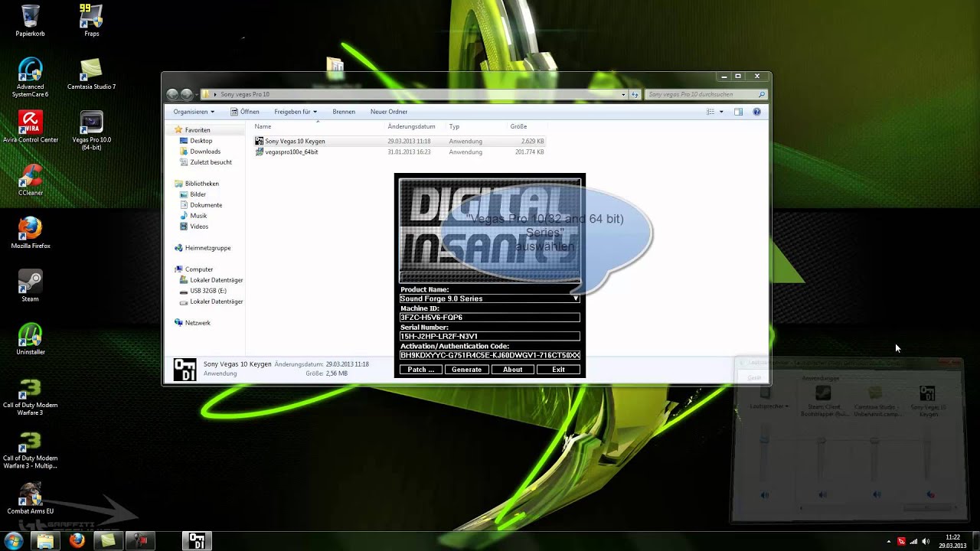Open the Product Name dropdown in keygen
The image size is (980, 551).
coord(576,298)
